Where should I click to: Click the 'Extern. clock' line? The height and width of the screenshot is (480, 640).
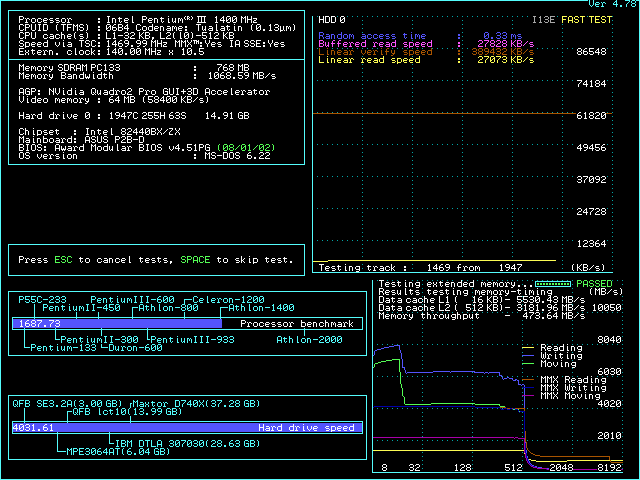[111, 52]
